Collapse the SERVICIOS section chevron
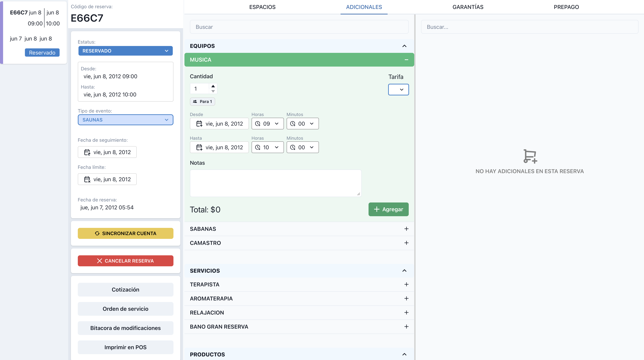The image size is (644, 360). point(404,271)
